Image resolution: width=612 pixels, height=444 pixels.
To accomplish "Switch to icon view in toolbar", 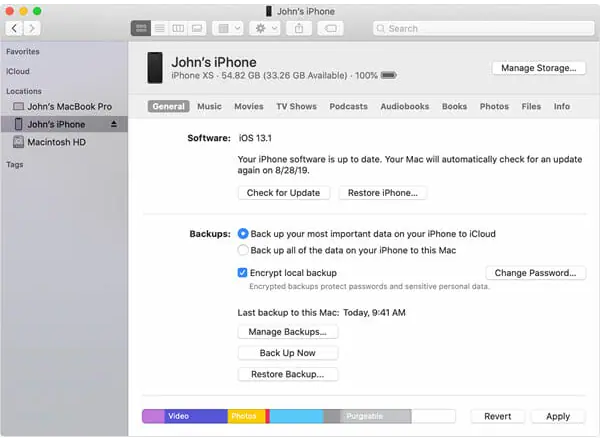I will pyautogui.click(x=141, y=28).
